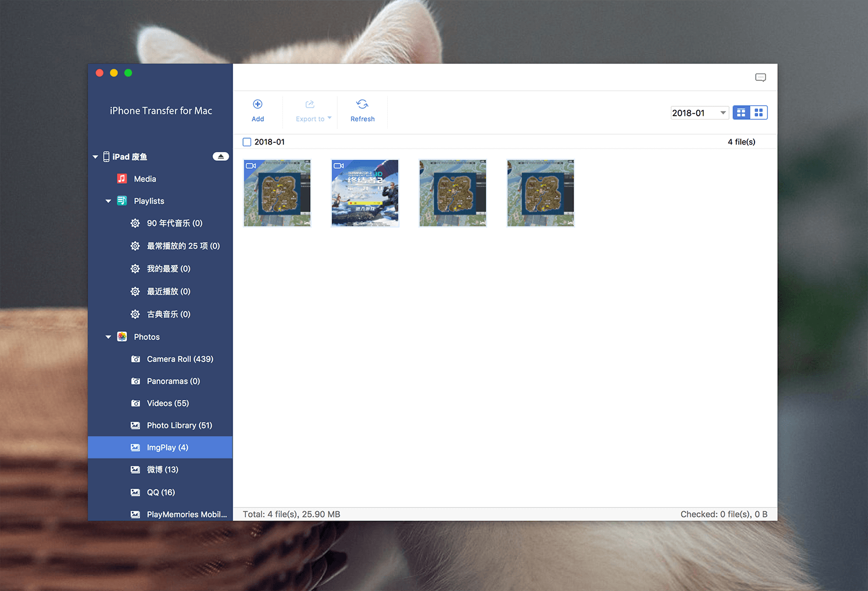Select the 90 年代音乐 smart playlist gear icon
The height and width of the screenshot is (591, 868).
(135, 223)
